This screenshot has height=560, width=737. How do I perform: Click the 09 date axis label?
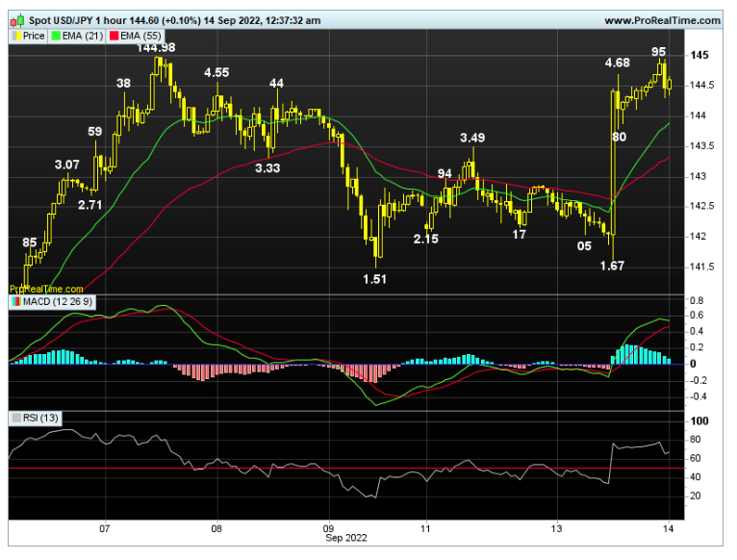329,528
